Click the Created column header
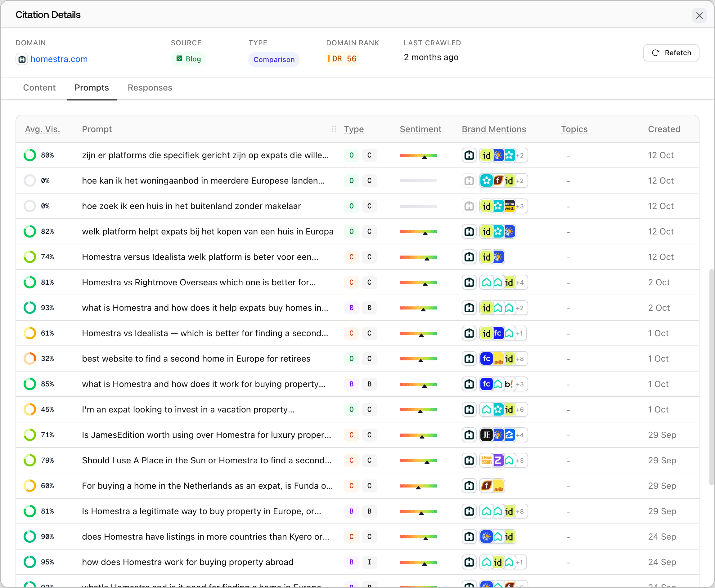715x588 pixels. tap(664, 129)
